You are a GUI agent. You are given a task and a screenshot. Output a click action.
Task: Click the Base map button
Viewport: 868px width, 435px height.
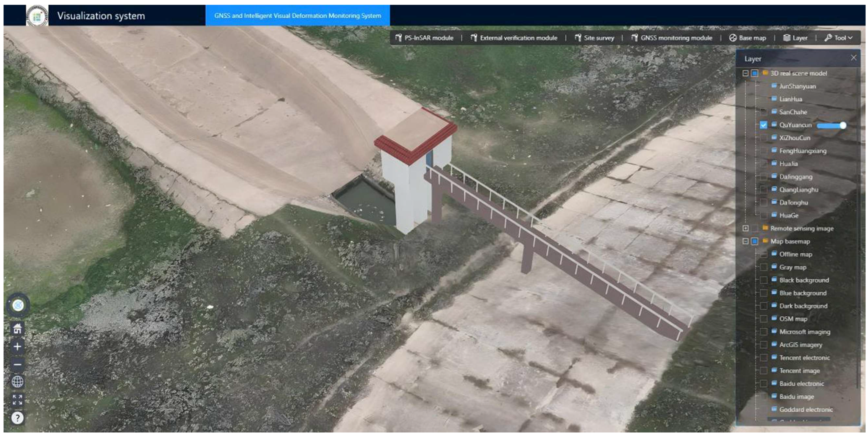(x=747, y=38)
